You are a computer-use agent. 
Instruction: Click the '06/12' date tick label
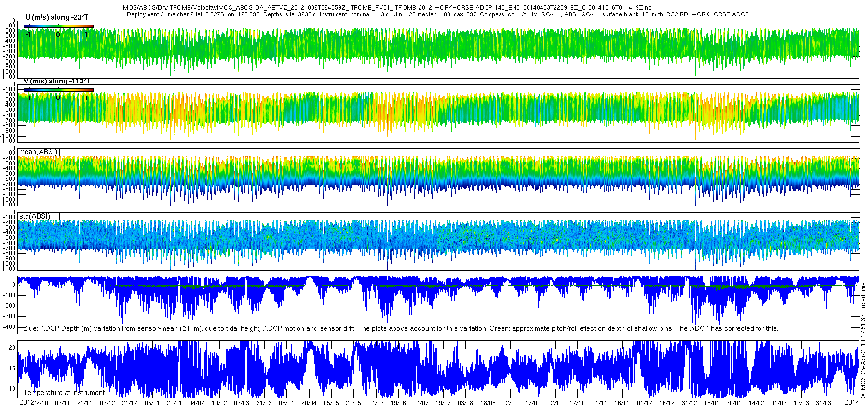pos(107,403)
